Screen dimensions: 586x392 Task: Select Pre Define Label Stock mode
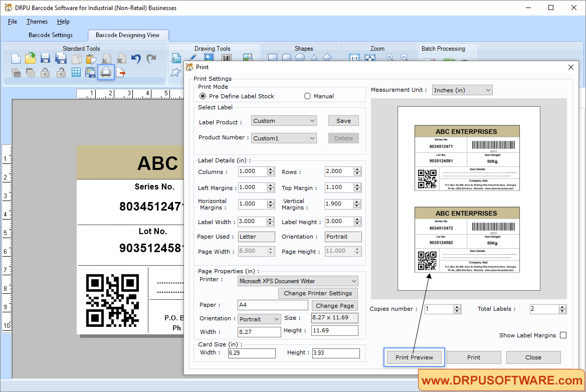pyautogui.click(x=203, y=96)
